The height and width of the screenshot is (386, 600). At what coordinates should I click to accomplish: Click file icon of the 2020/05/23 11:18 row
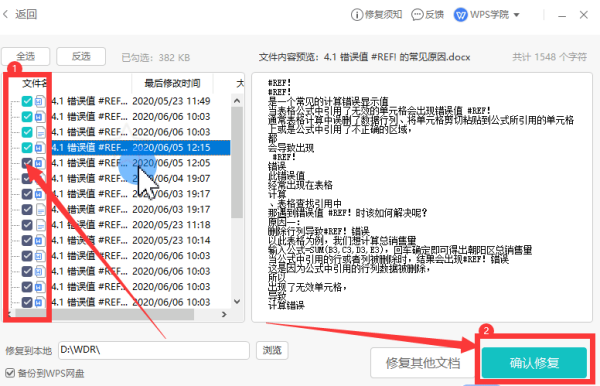pos(40,225)
